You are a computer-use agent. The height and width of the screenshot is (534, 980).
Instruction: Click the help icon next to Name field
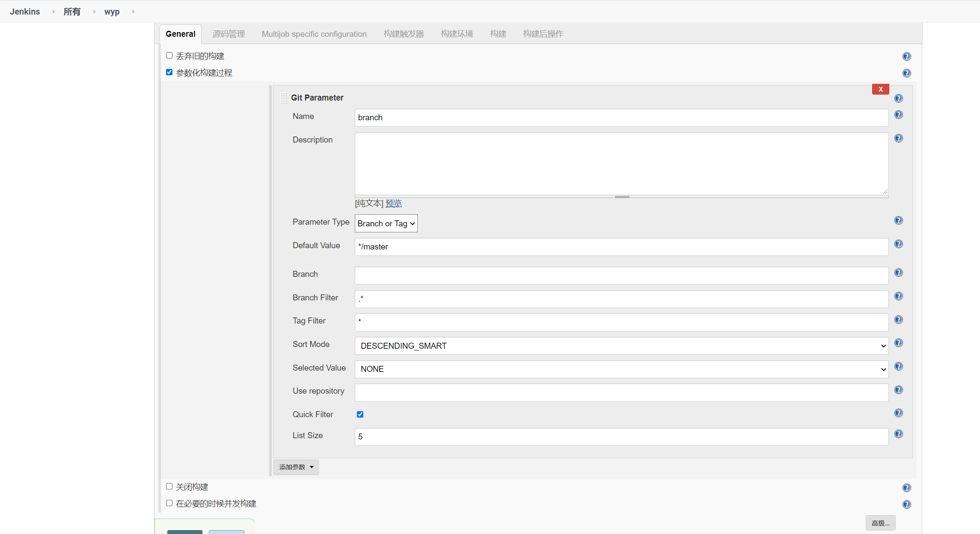(899, 115)
